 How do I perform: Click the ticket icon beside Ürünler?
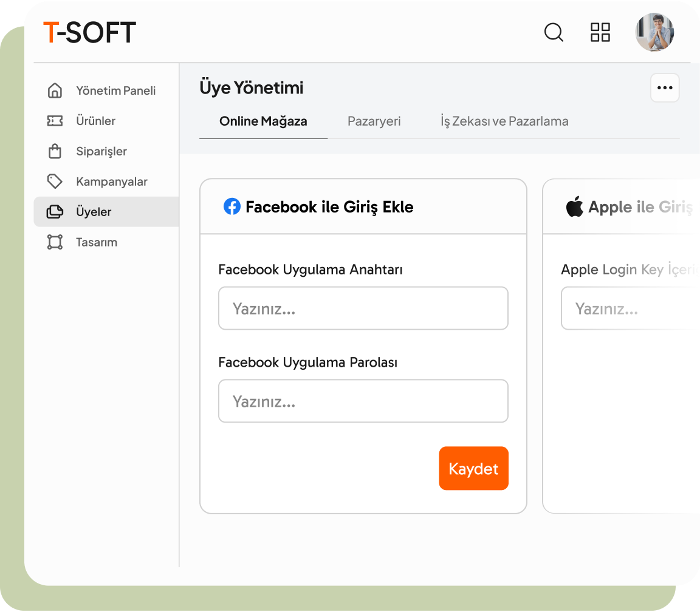pos(55,121)
